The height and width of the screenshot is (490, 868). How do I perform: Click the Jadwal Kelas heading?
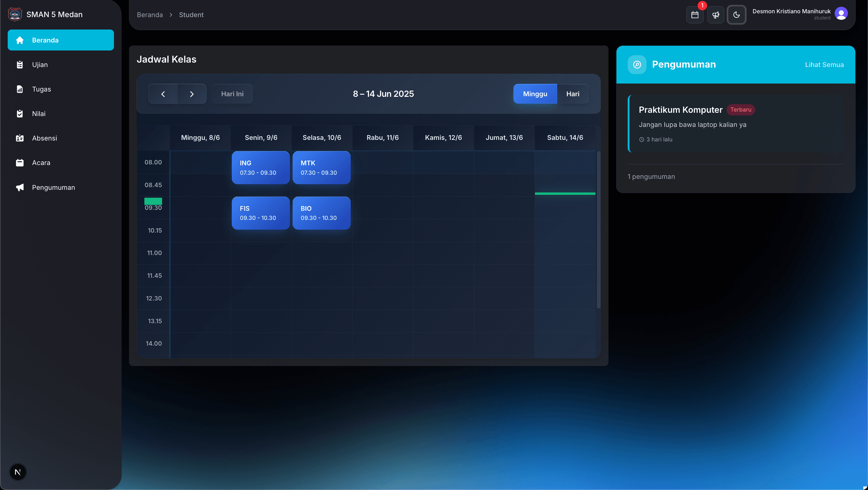[x=167, y=59]
